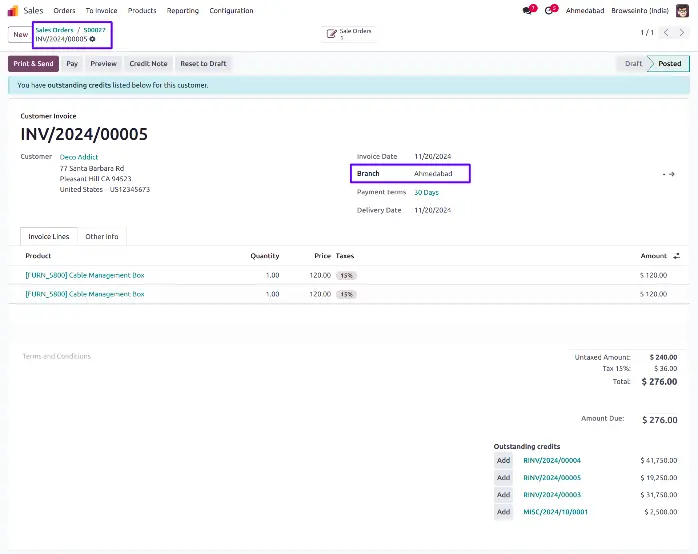Screen dimensions: 698x554
Task: Select the Invoice Lines tab
Action: click(48, 237)
